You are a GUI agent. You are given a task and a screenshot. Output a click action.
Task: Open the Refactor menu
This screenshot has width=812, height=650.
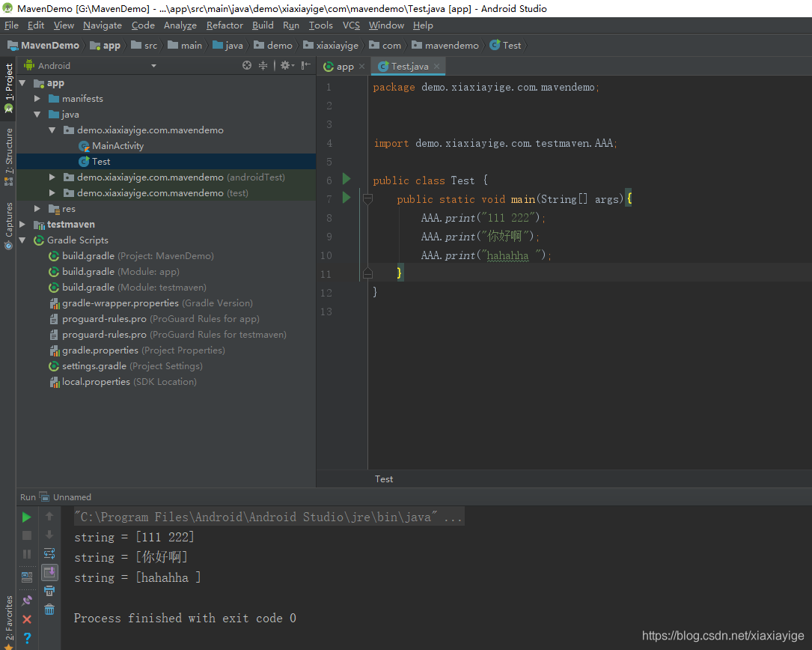pyautogui.click(x=225, y=25)
